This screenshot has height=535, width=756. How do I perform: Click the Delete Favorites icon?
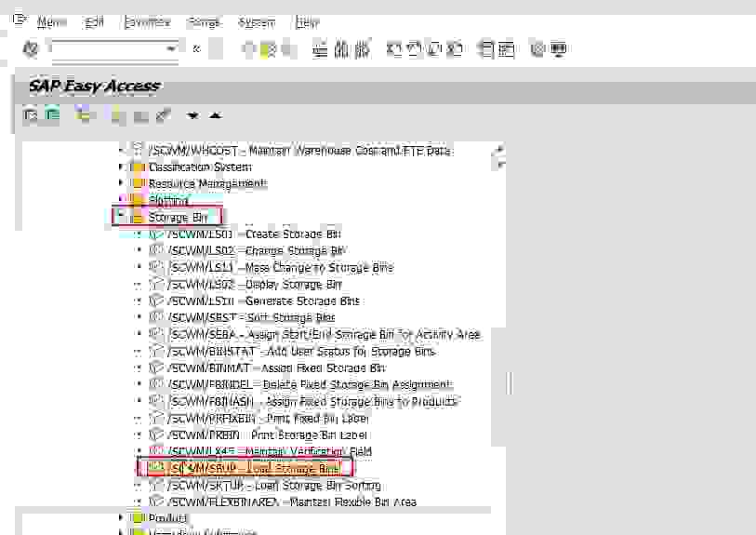click(140, 116)
